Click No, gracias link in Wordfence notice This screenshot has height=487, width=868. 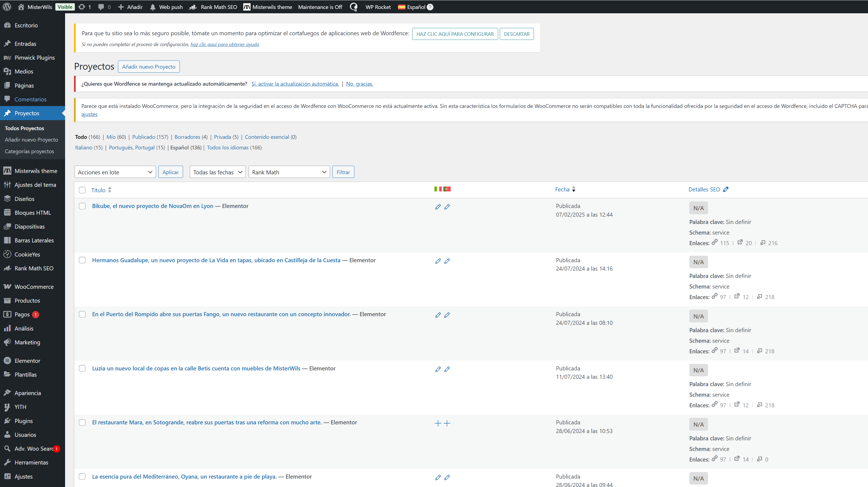click(x=360, y=84)
